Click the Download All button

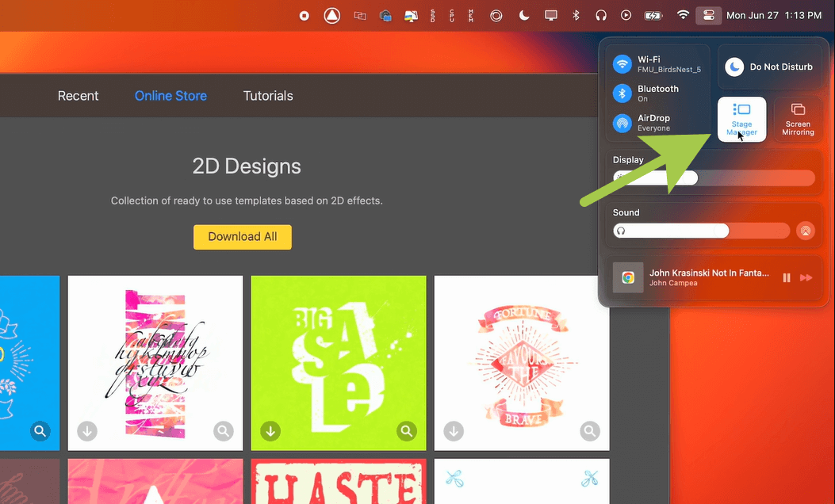242,237
